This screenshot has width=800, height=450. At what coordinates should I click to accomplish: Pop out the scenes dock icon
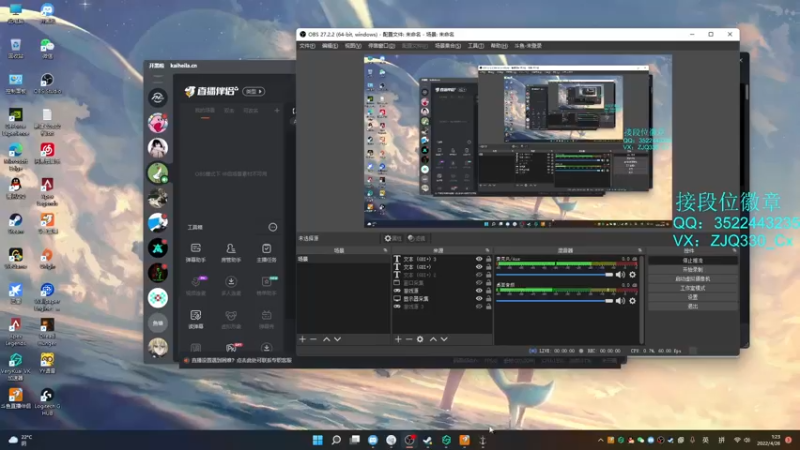tap(385, 251)
